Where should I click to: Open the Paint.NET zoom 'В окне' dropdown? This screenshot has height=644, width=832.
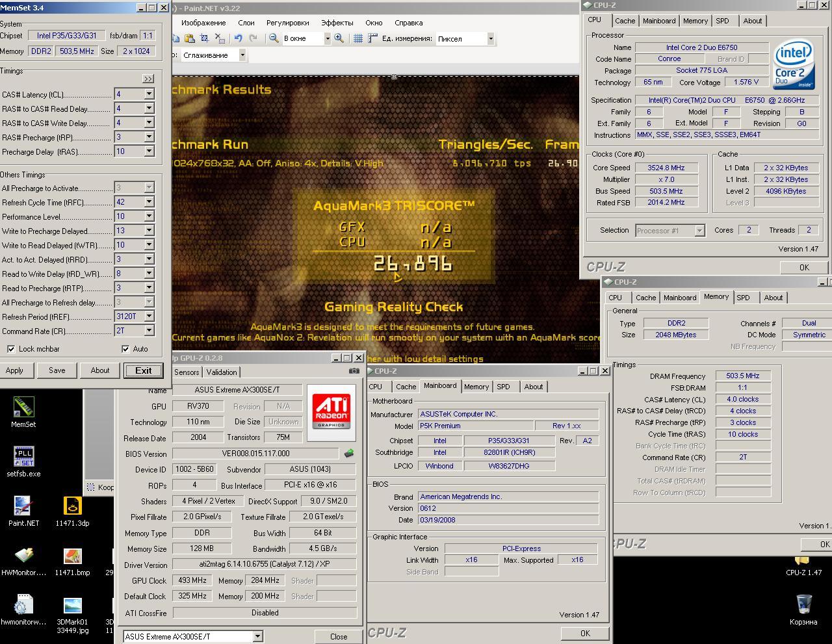(x=326, y=38)
